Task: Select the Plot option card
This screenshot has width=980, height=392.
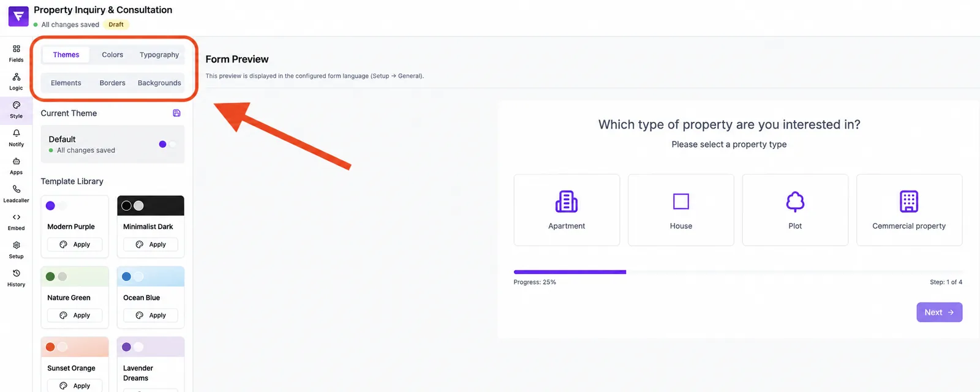Action: click(x=795, y=210)
